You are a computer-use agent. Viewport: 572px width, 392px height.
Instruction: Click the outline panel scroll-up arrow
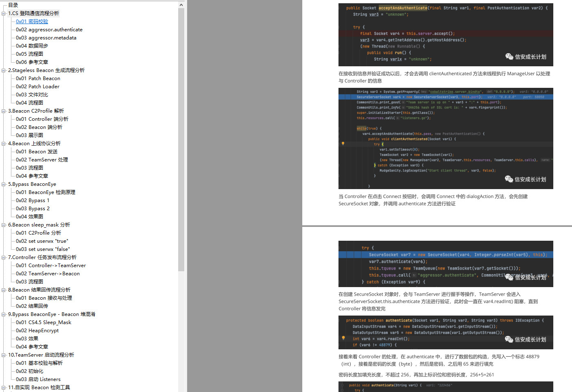click(181, 5)
